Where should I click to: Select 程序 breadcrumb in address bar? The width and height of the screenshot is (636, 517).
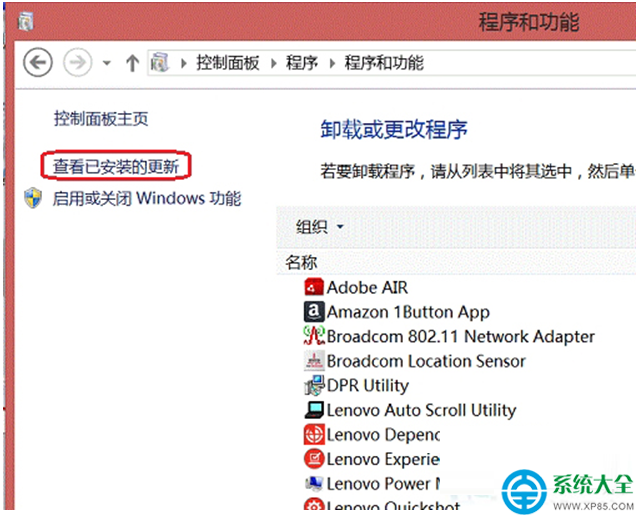302,63
